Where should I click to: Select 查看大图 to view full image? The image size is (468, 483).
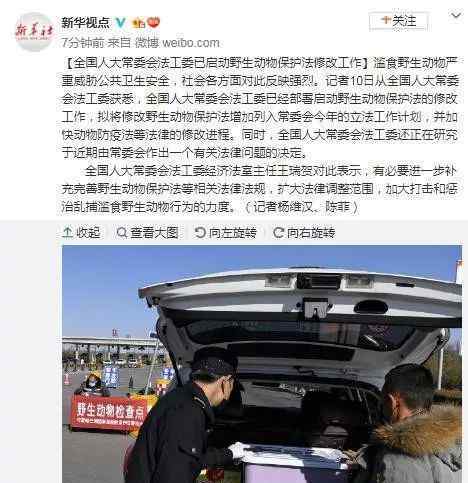click(148, 233)
